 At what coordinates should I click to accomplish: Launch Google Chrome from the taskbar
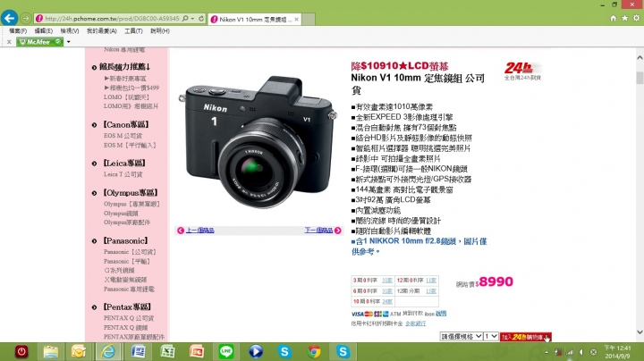(314, 351)
